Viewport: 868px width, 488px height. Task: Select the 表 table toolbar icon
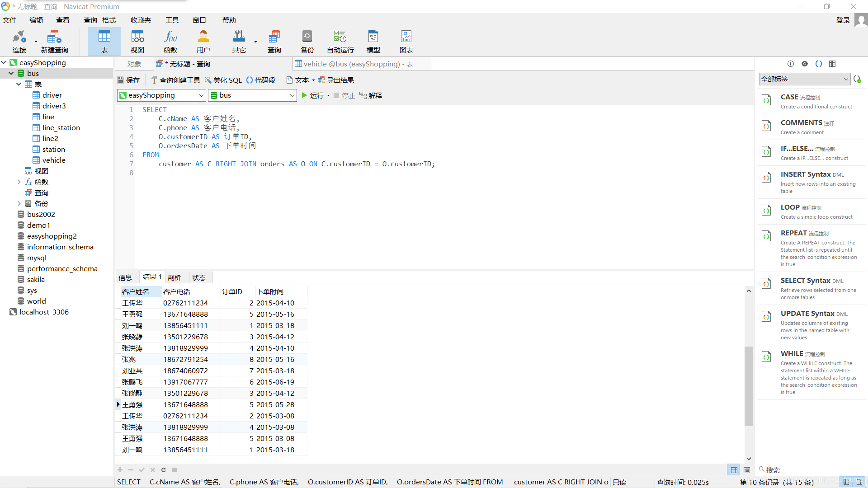(x=104, y=42)
